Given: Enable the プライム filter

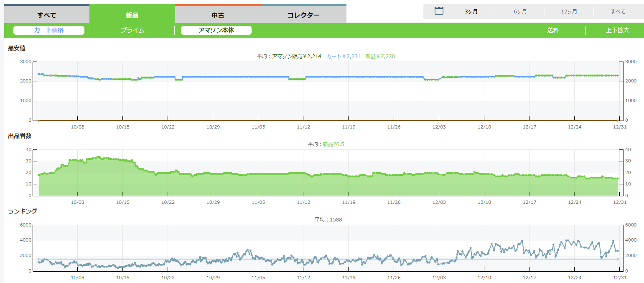Looking at the screenshot, I should pyautogui.click(x=132, y=30).
